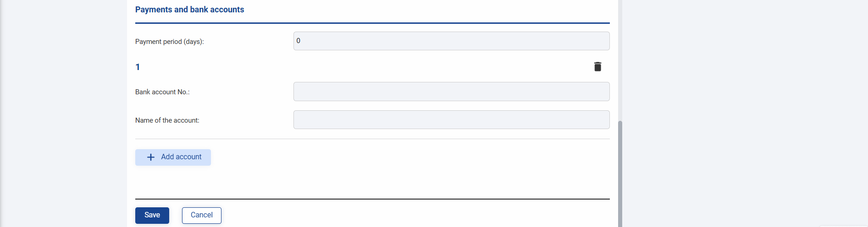Click empty space right of Cancel button
Image resolution: width=868 pixels, height=227 pixels.
[x=413, y=216]
